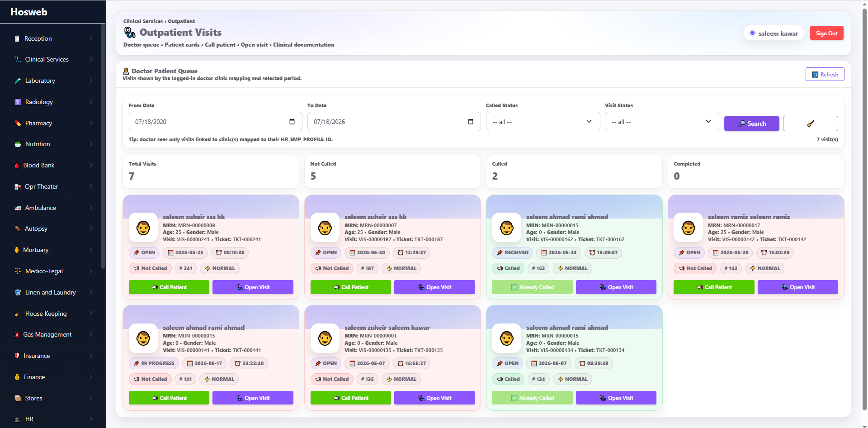Click the Hosweb logo title
The height and width of the screenshot is (428, 868).
click(x=29, y=12)
